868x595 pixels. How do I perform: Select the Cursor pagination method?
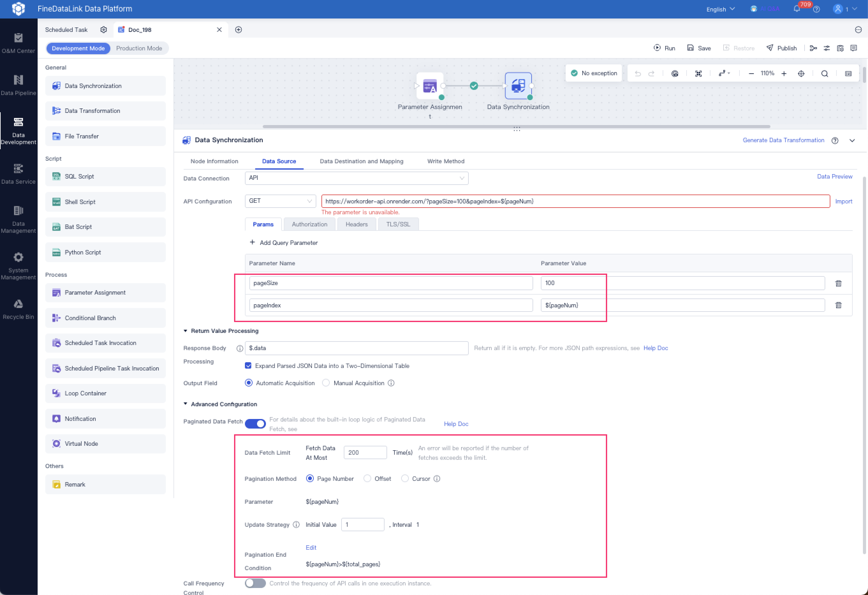[405, 479]
